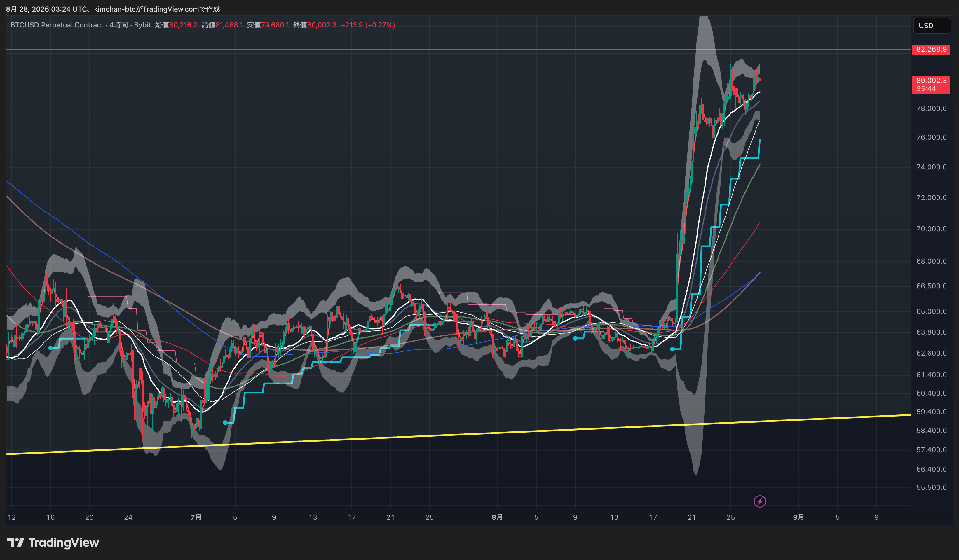Click the 24 date axis label
Viewport: 959px width, 560px height.
pyautogui.click(x=128, y=517)
